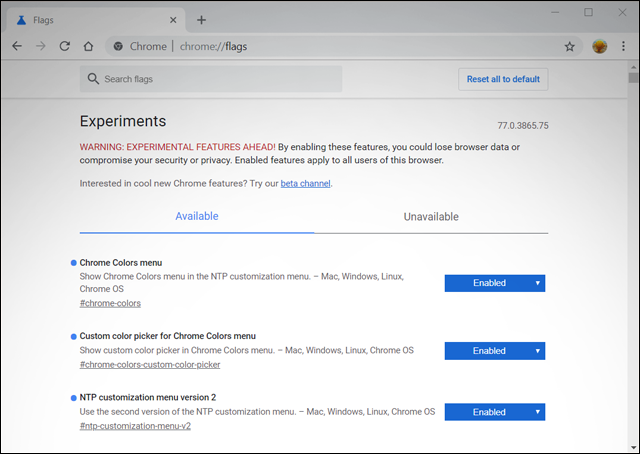This screenshot has width=640, height=454.
Task: Open NTP customization menu Enabled dropdown
Action: pyautogui.click(x=495, y=412)
